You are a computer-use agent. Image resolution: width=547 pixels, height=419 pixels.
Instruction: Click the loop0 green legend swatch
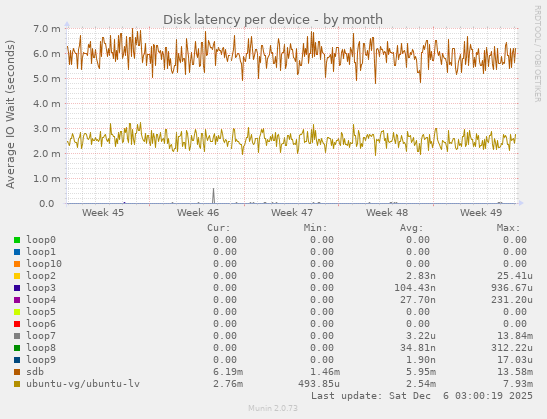[17, 240]
